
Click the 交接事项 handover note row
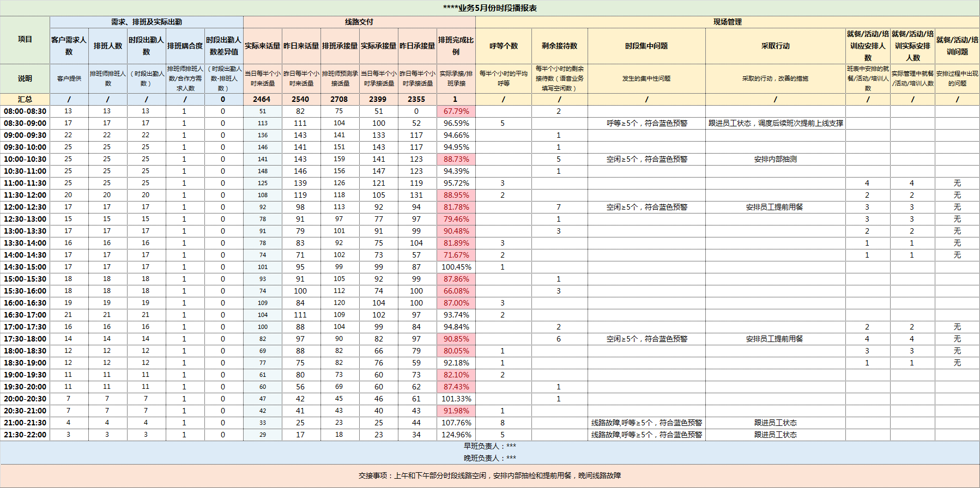pos(489,475)
